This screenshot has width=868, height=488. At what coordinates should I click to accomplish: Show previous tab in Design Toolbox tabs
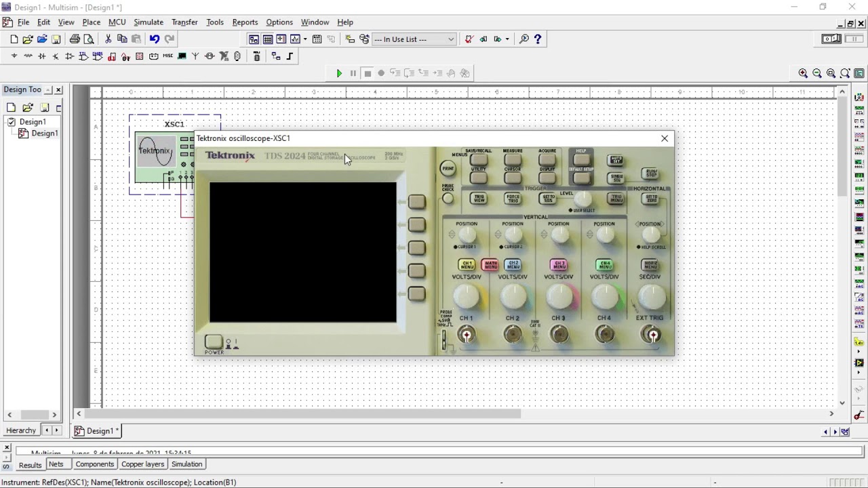coord(47,430)
